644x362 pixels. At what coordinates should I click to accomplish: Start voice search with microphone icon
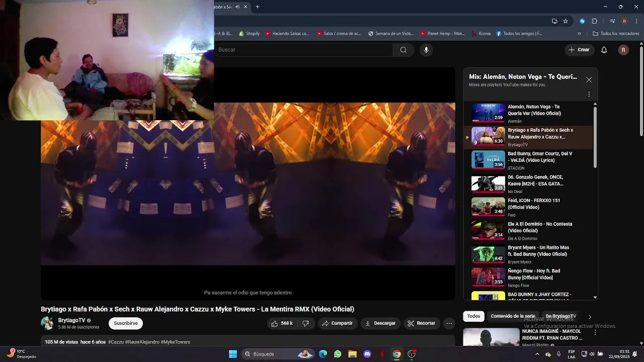coord(426,50)
